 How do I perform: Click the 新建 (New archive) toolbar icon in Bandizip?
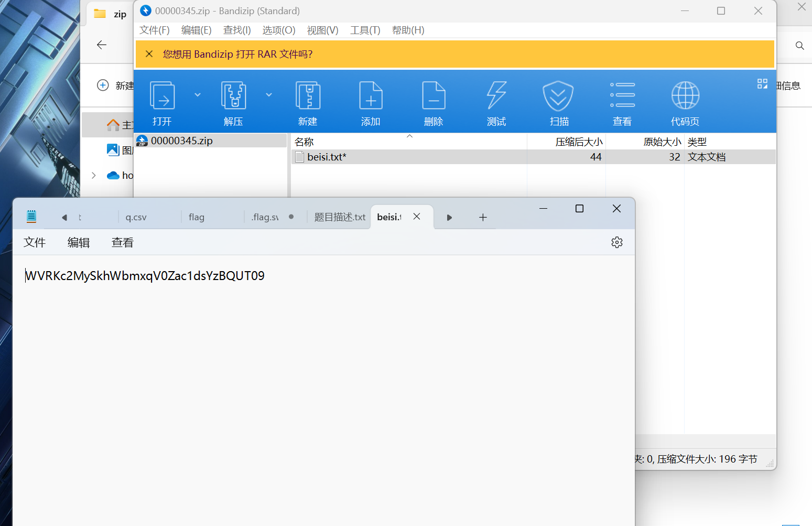coord(308,95)
